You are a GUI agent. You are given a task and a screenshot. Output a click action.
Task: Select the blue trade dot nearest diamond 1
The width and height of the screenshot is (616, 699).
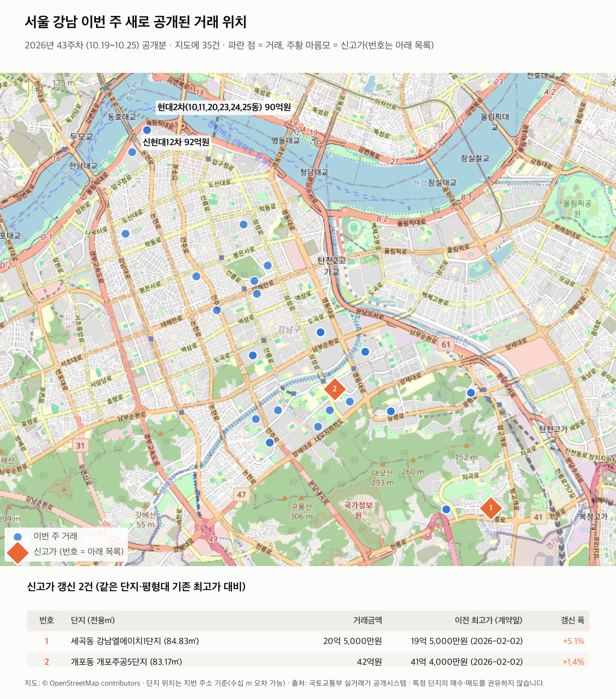(x=447, y=509)
